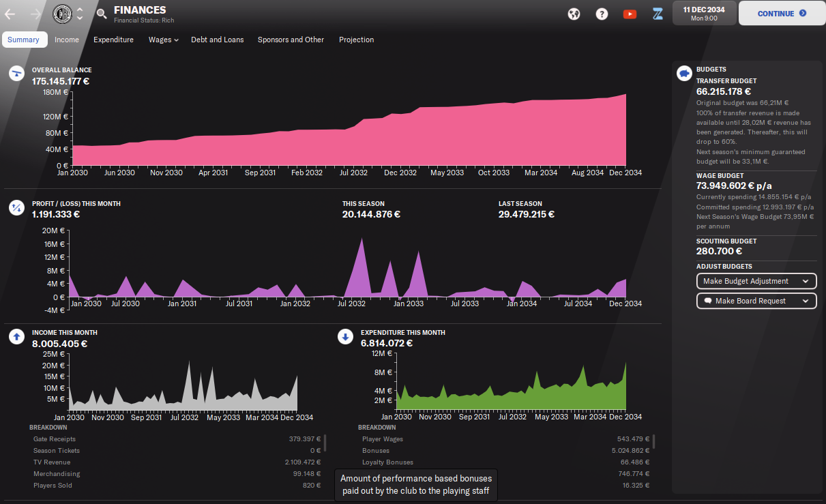Click the Income this month value 8.005.405 €

pyautogui.click(x=59, y=344)
